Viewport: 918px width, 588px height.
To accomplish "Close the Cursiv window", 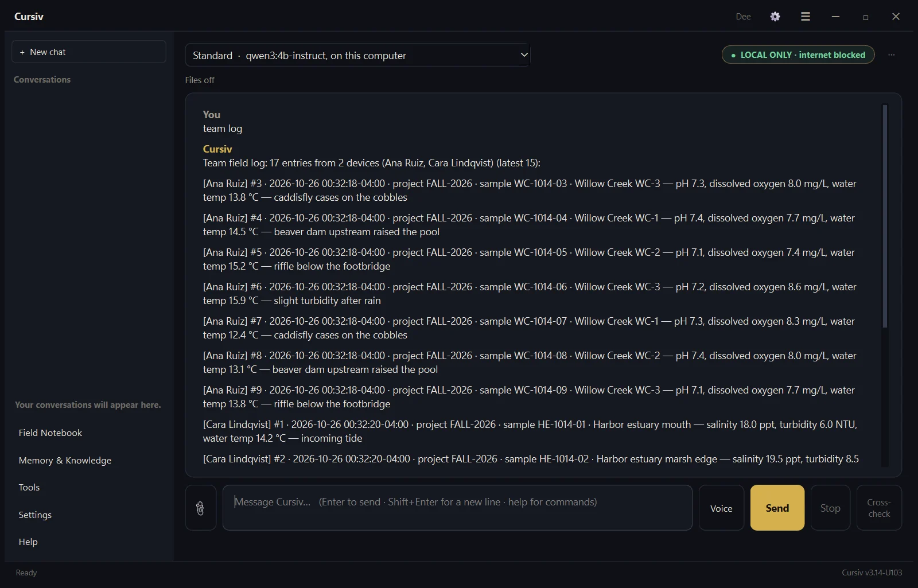I will [x=896, y=17].
